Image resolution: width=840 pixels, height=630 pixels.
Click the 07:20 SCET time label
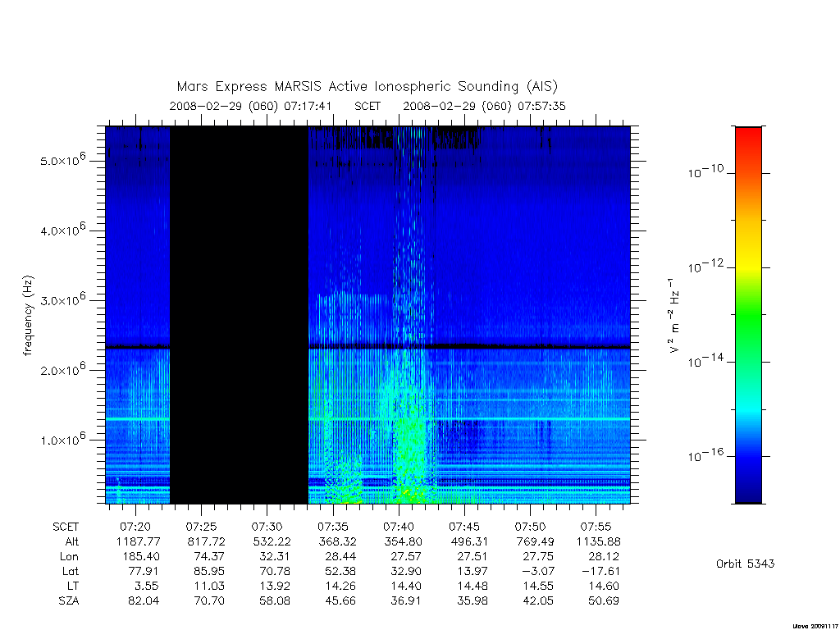[135, 527]
